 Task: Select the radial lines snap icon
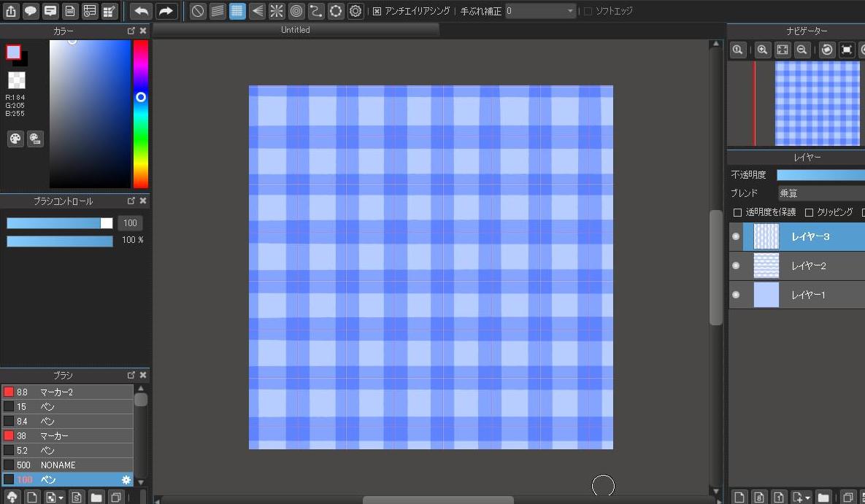pyautogui.click(x=277, y=11)
